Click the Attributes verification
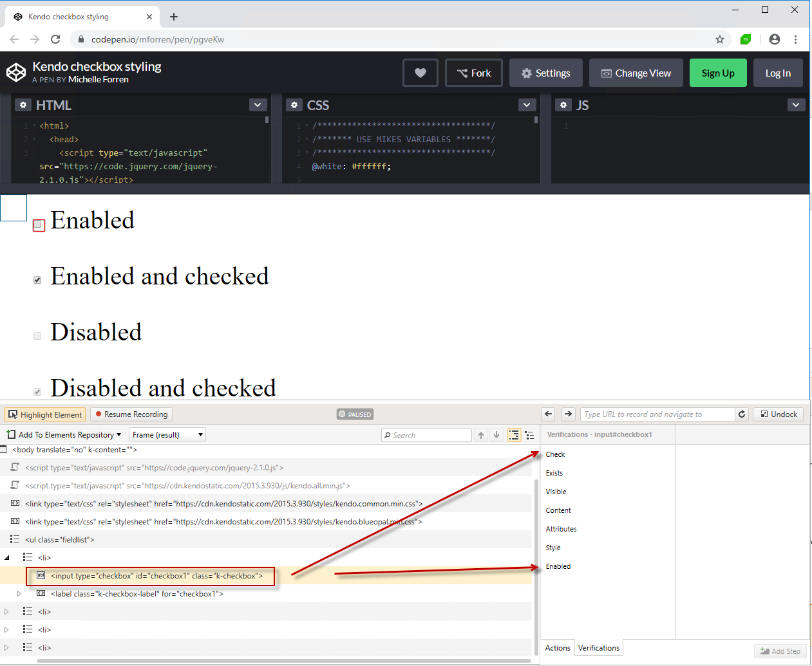 coord(562,529)
